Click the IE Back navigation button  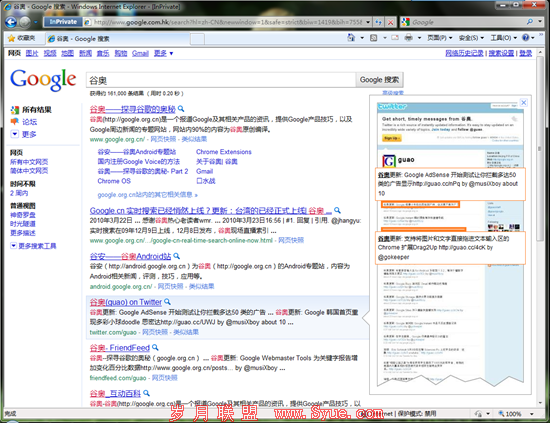coord(11,22)
